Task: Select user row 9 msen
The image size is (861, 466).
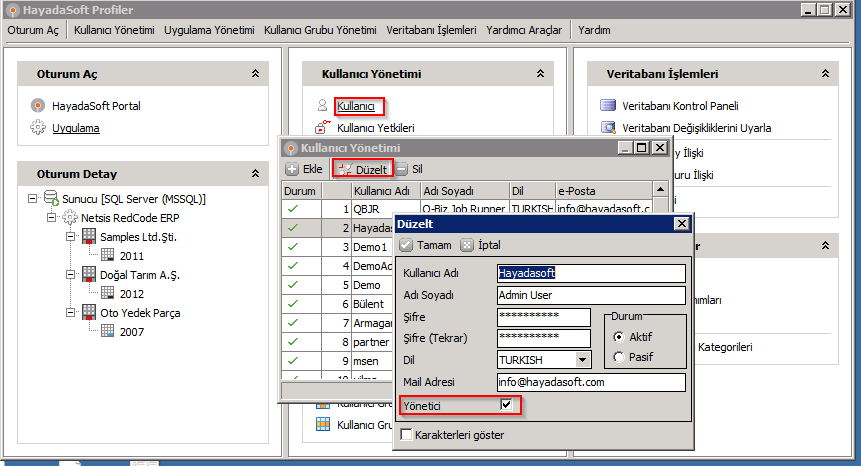Action: tap(338, 361)
